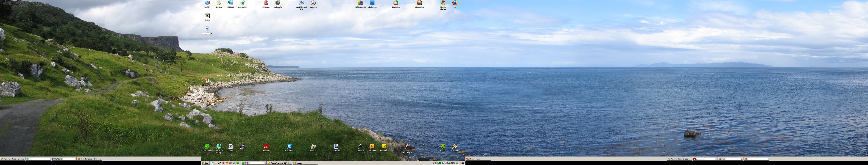Open the Jez PC desktop icon

[207, 4]
